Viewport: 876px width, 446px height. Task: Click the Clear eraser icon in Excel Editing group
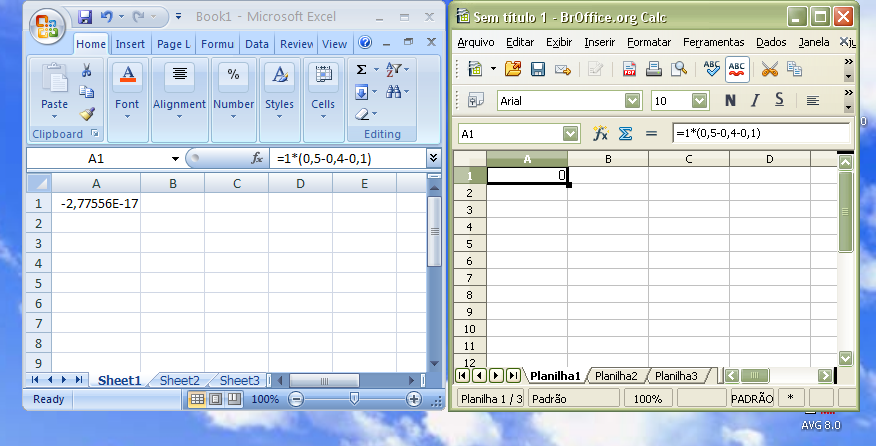pos(362,114)
